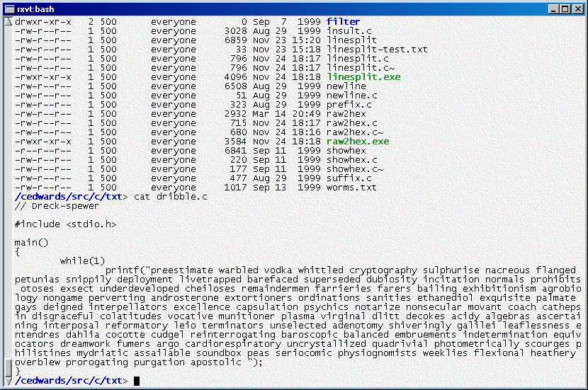Click the '// Dreck-spewer' comment line
This screenshot has width=588, height=390.
point(57,205)
